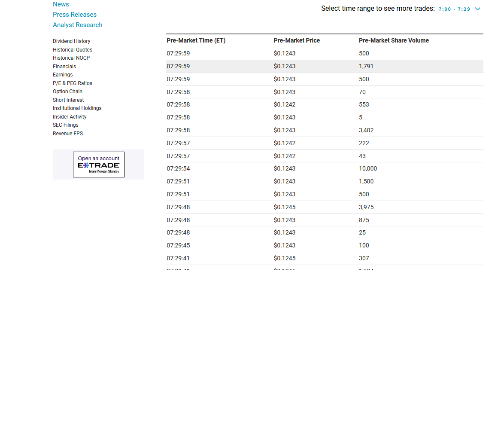Go to Dividend History
504x433 pixels.
click(71, 41)
